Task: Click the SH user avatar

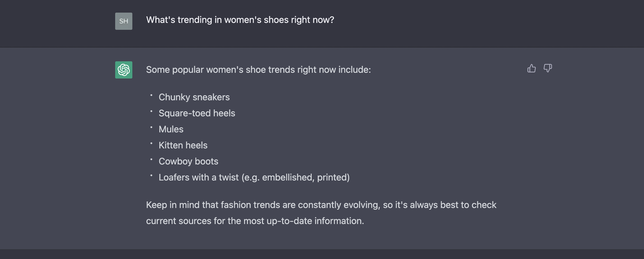Action: click(x=124, y=21)
